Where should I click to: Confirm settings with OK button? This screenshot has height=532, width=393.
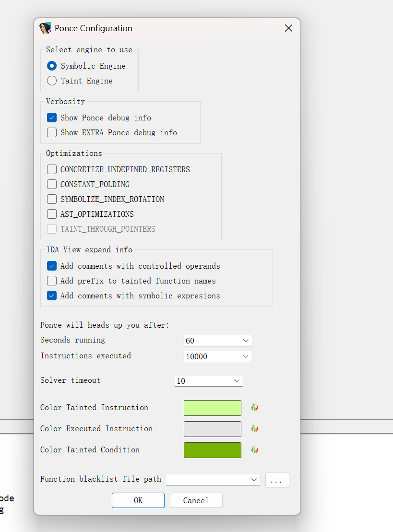(x=138, y=500)
